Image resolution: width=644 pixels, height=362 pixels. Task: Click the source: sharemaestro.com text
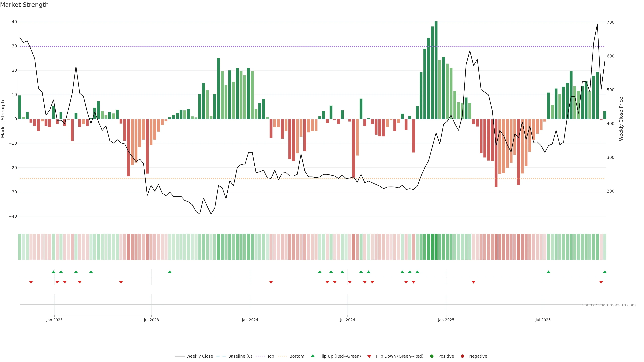point(609,305)
